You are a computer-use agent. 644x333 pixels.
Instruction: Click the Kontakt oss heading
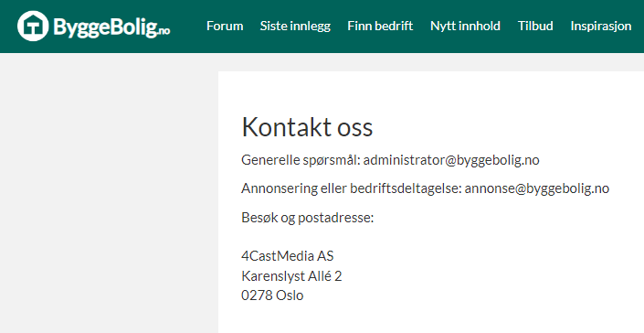(307, 126)
